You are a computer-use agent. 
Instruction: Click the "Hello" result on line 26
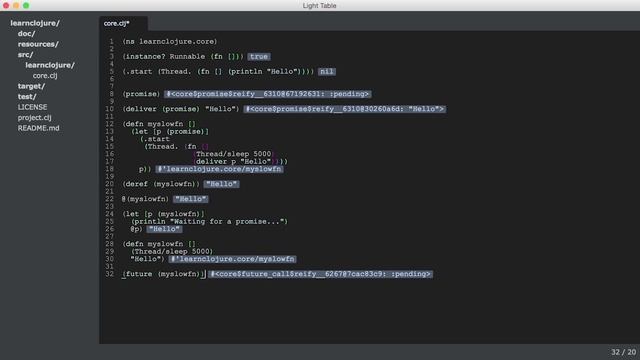point(164,229)
